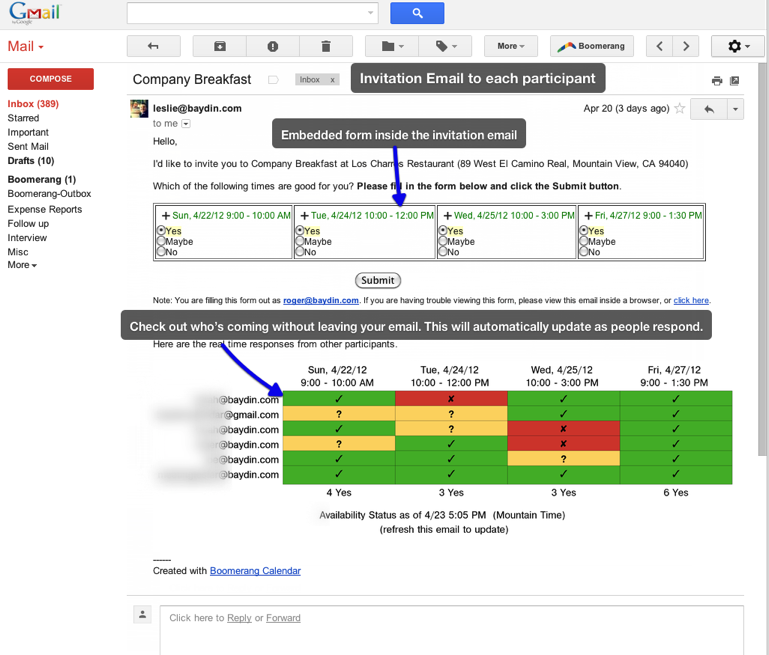
Task: Open the roger@baydin.com link
Action: (321, 300)
